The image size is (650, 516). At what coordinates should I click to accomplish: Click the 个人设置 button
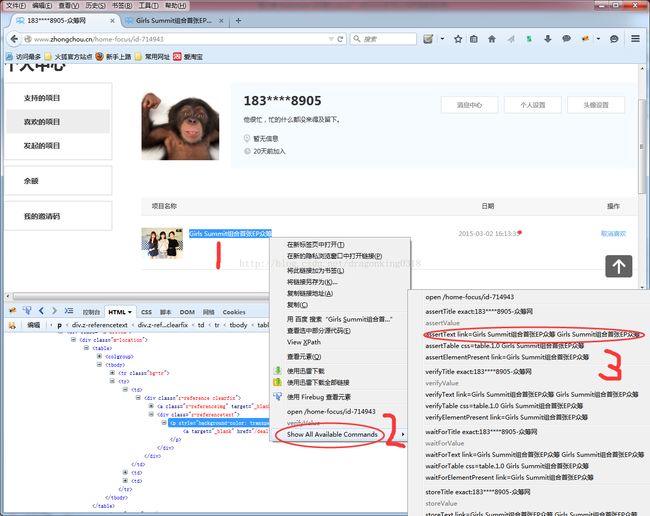pos(533,105)
